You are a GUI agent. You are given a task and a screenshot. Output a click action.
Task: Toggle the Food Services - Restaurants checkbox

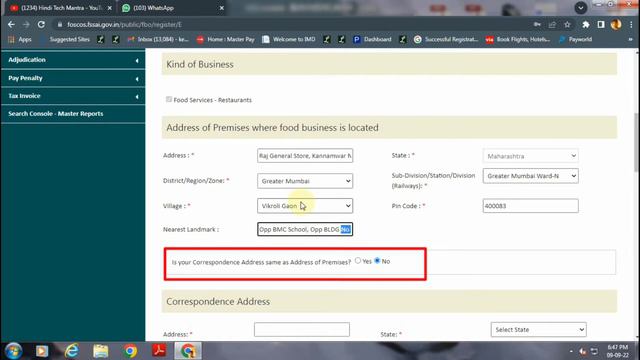click(x=169, y=99)
